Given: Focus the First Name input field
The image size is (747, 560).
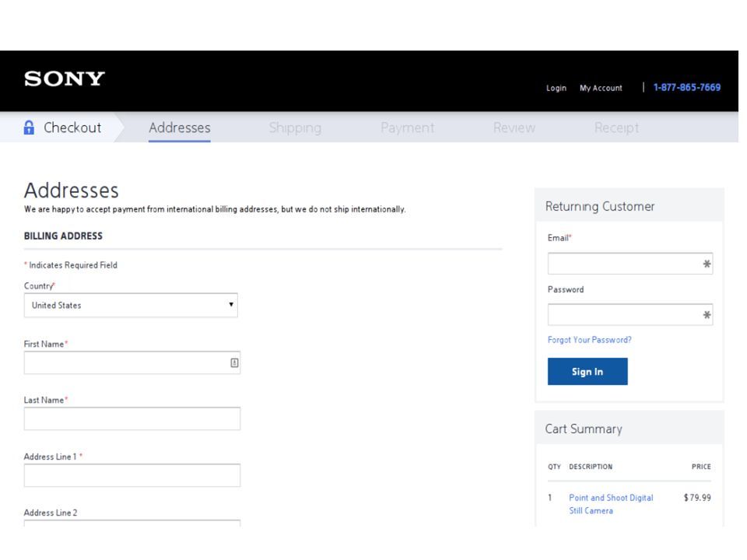Looking at the screenshot, I should coord(132,363).
